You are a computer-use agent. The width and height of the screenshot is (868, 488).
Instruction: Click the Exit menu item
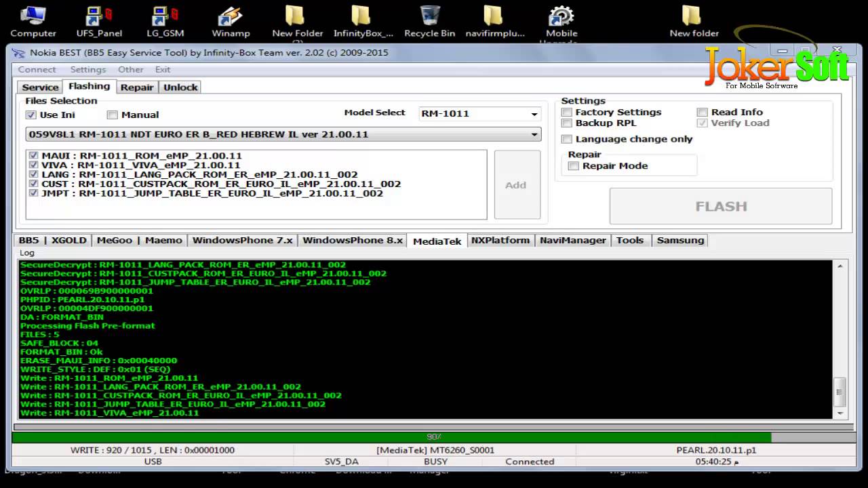tap(163, 70)
